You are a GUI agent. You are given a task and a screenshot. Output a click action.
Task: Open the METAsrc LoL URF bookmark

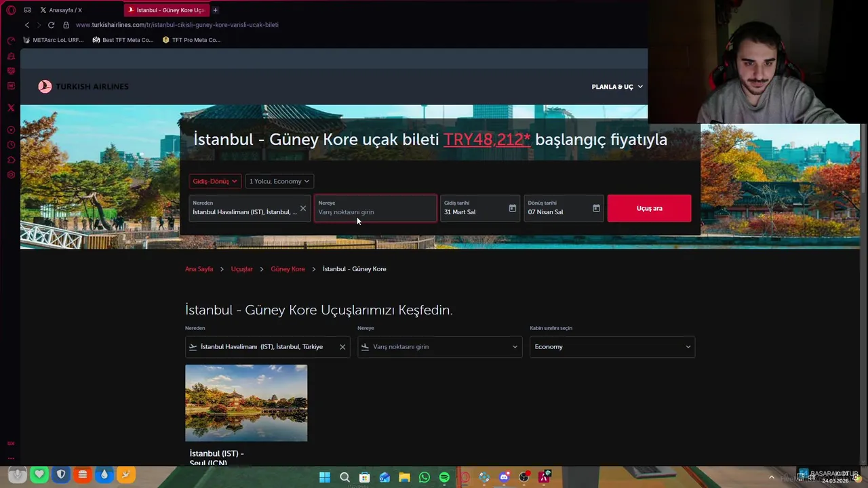54,40
